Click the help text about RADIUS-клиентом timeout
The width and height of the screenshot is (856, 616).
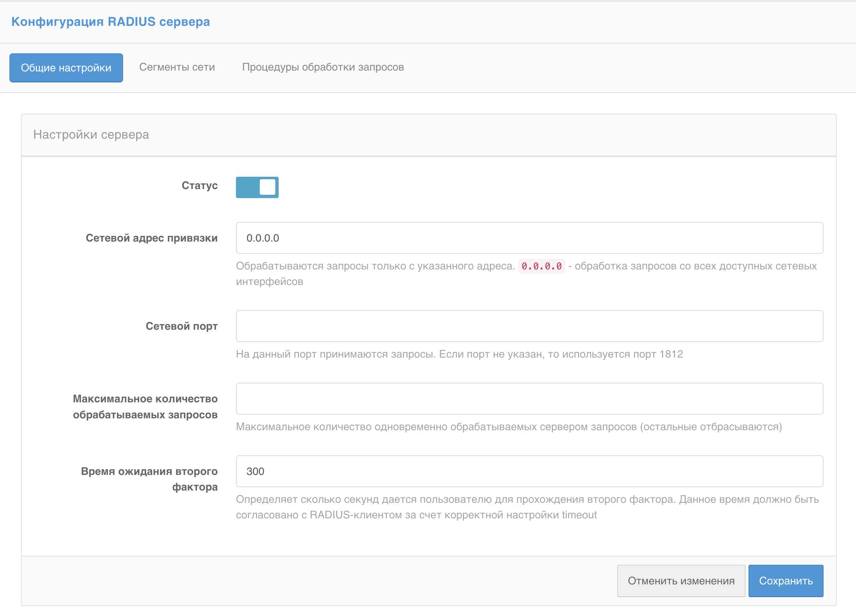416,515
